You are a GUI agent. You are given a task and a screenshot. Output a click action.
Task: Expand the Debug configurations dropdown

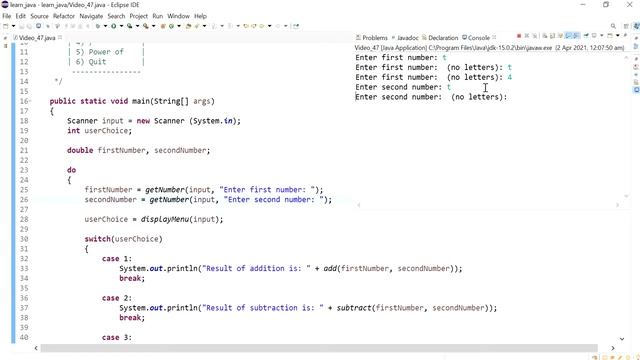(105, 26)
